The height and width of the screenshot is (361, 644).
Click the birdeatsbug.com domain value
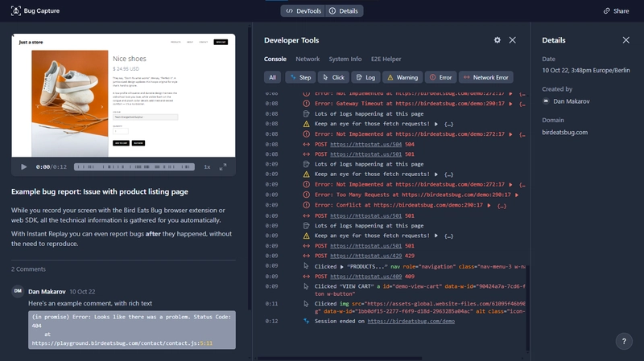point(565,133)
